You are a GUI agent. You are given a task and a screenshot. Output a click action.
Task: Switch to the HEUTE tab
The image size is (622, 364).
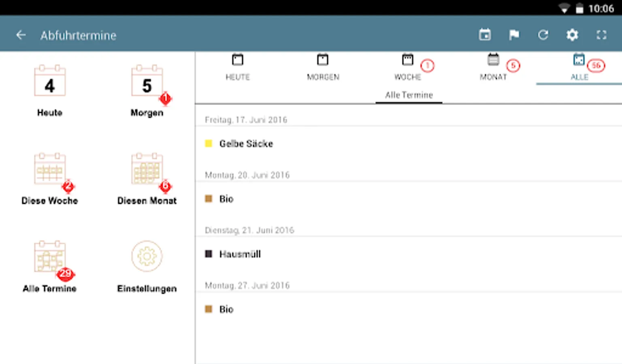[238, 68]
